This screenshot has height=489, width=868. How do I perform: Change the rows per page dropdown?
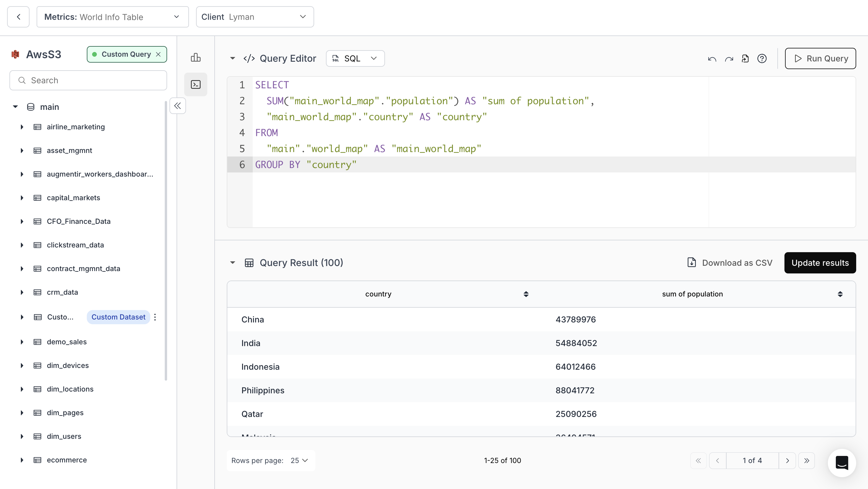pos(299,460)
